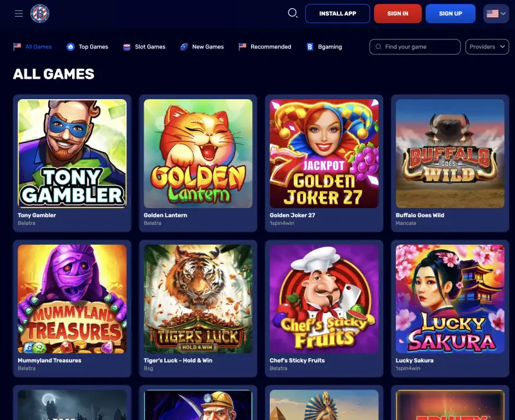
Task: Focus the Find your game field
Action: 415,46
